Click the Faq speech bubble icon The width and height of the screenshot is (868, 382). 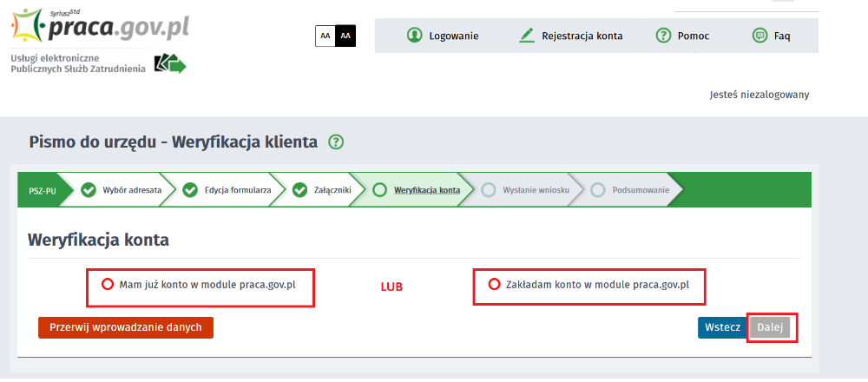coord(759,36)
